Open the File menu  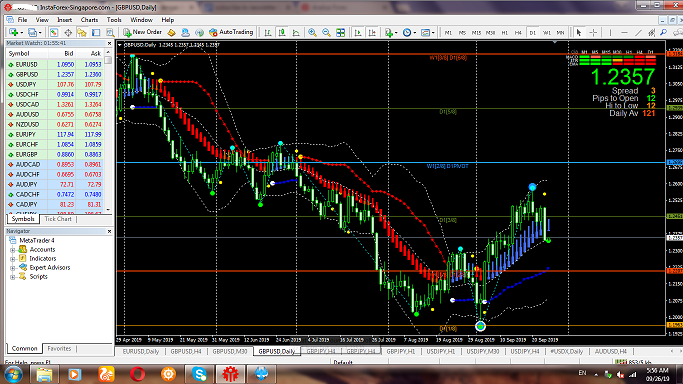click(22, 20)
